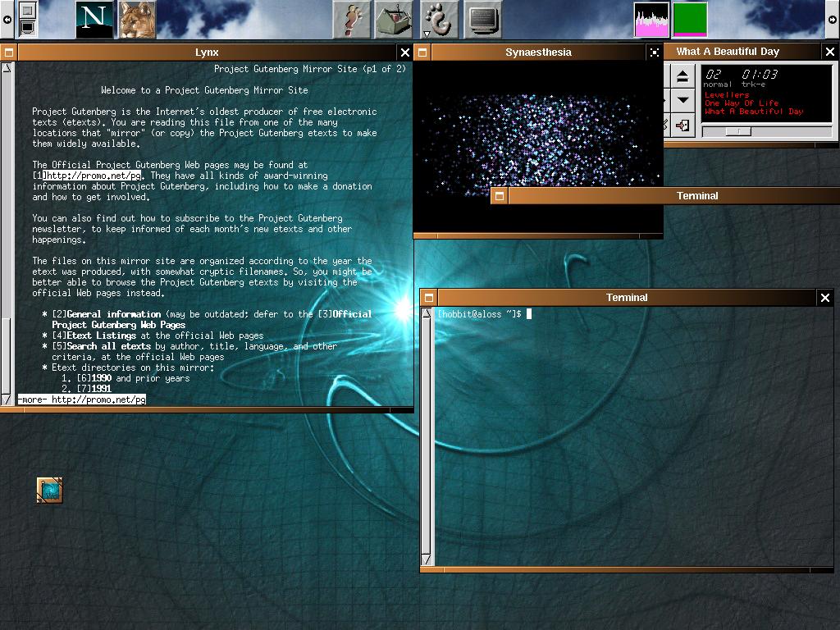Close the Lynx window
This screenshot has height=630, width=840.
(x=405, y=52)
